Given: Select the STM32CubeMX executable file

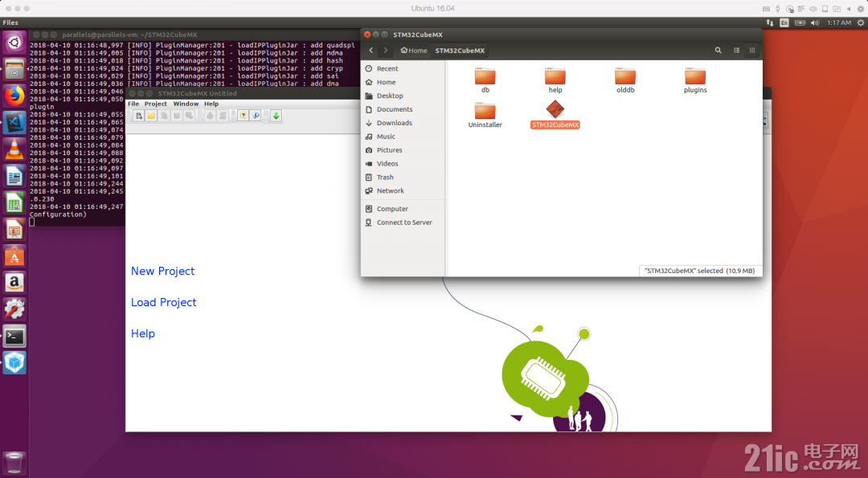Looking at the screenshot, I should (555, 115).
